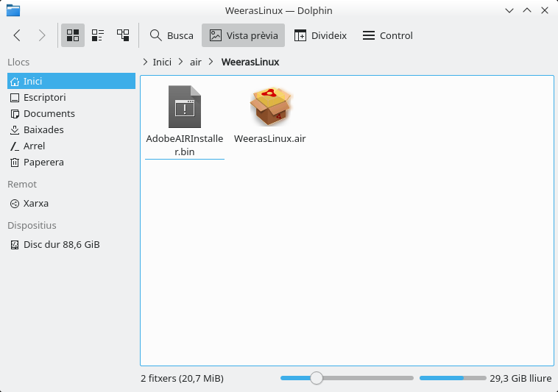The image size is (558, 392).
Task: Toggle Vista prèvia previews
Action: (x=243, y=35)
